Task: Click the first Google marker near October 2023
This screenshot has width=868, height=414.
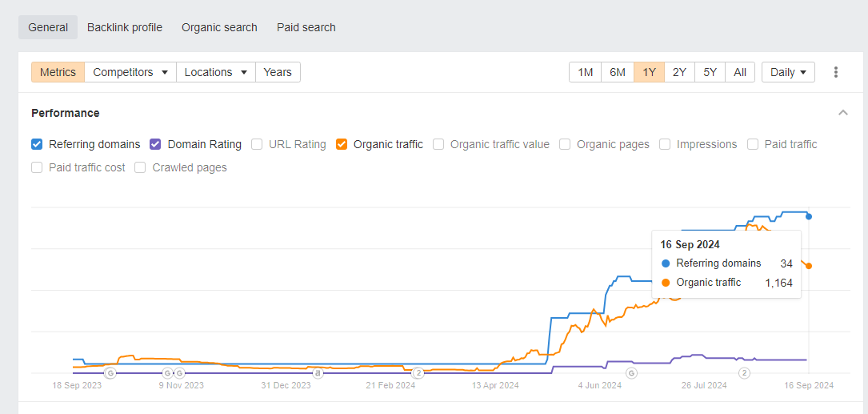Action: pyautogui.click(x=110, y=373)
